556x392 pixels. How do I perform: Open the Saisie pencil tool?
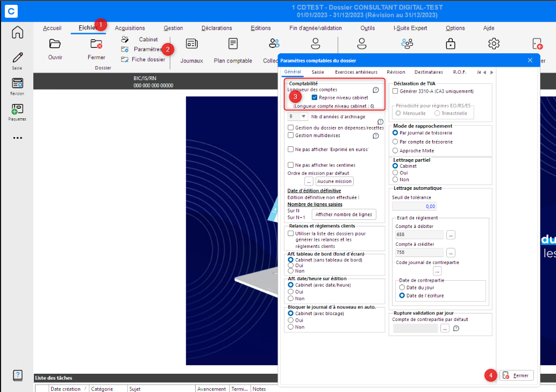click(x=17, y=58)
